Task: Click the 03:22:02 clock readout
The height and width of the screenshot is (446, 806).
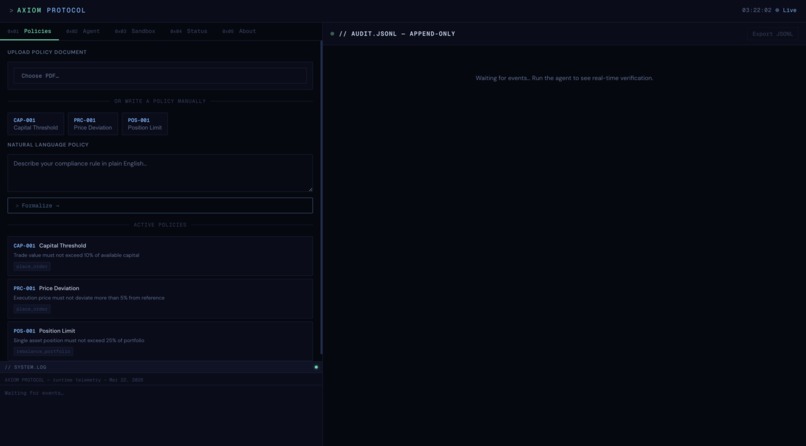Action: tap(756, 10)
